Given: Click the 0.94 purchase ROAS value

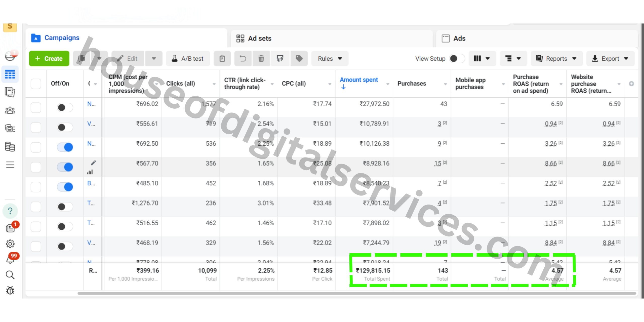Looking at the screenshot, I should point(550,124).
